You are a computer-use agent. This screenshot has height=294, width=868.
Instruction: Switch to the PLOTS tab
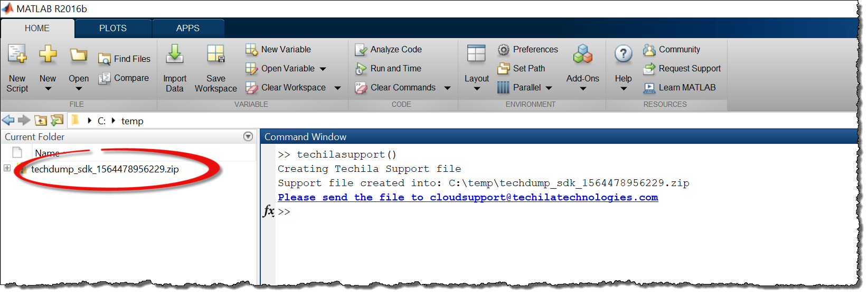tap(113, 29)
